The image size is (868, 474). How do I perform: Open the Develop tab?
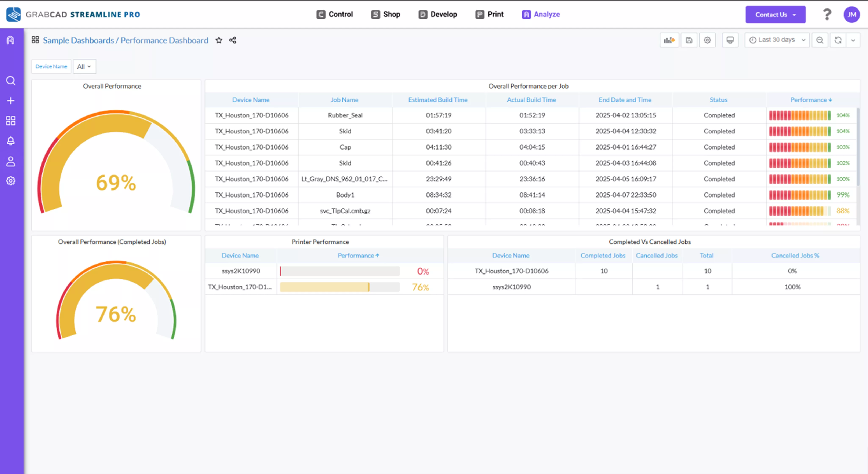click(438, 14)
